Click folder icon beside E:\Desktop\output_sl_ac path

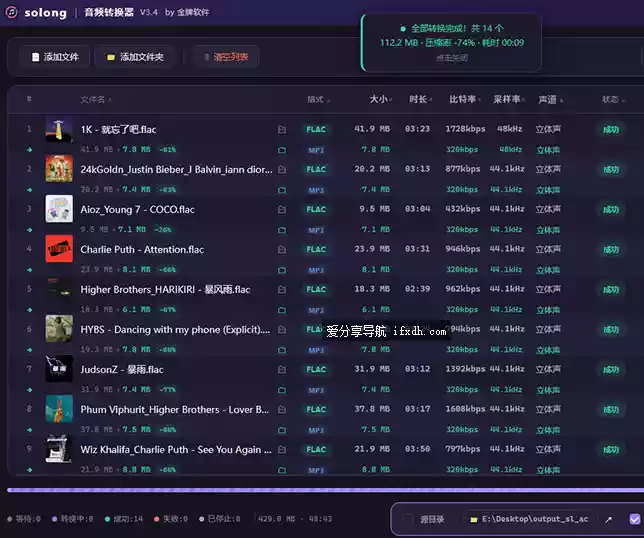pyautogui.click(x=474, y=520)
